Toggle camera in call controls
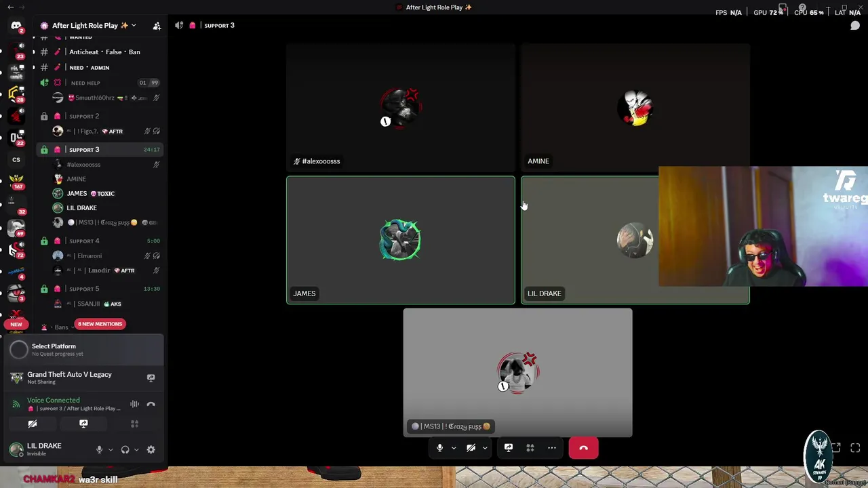 (x=471, y=448)
